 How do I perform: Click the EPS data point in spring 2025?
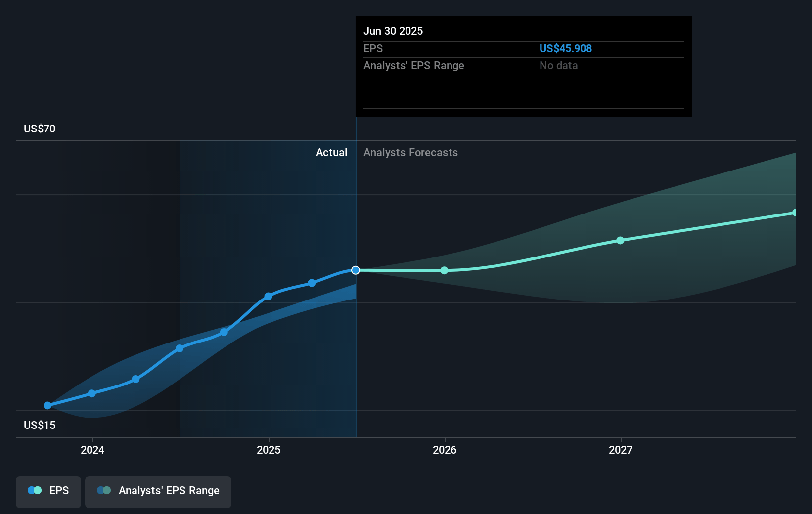pos(312,283)
